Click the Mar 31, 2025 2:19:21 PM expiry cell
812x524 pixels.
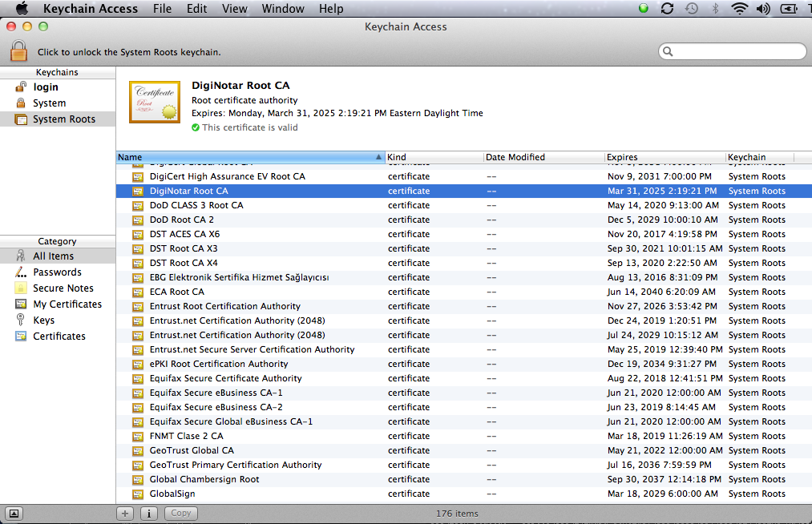point(662,191)
